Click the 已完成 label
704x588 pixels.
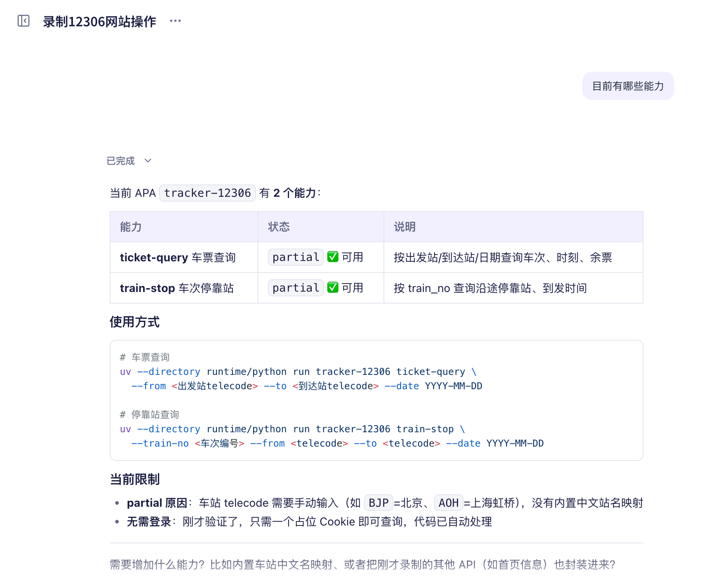pyautogui.click(x=121, y=161)
